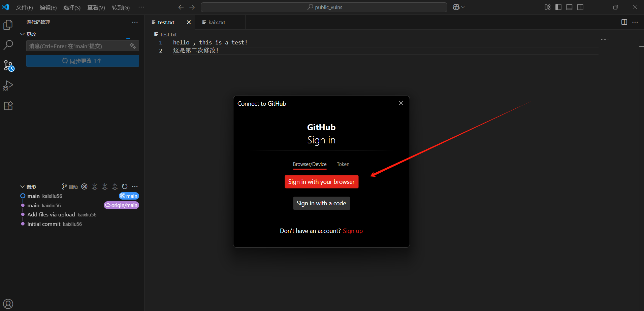644x311 pixels.
Task: Customize layout icon in title bar
Action: [x=548, y=7]
